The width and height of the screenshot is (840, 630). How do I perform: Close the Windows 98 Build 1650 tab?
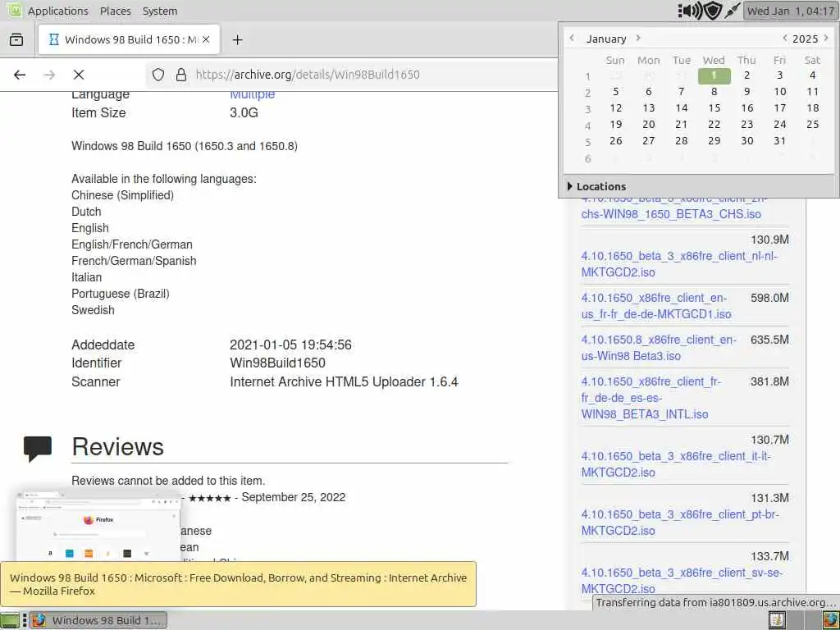tap(206, 39)
